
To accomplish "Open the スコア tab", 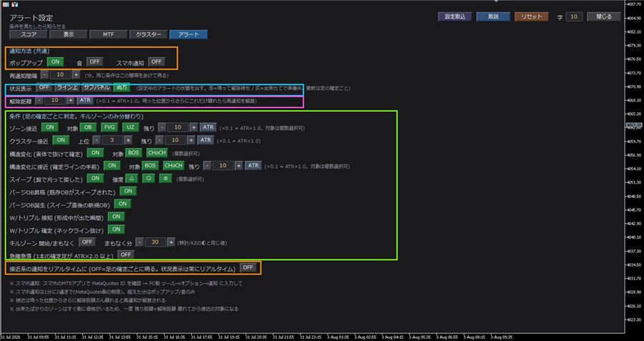I will (x=29, y=34).
